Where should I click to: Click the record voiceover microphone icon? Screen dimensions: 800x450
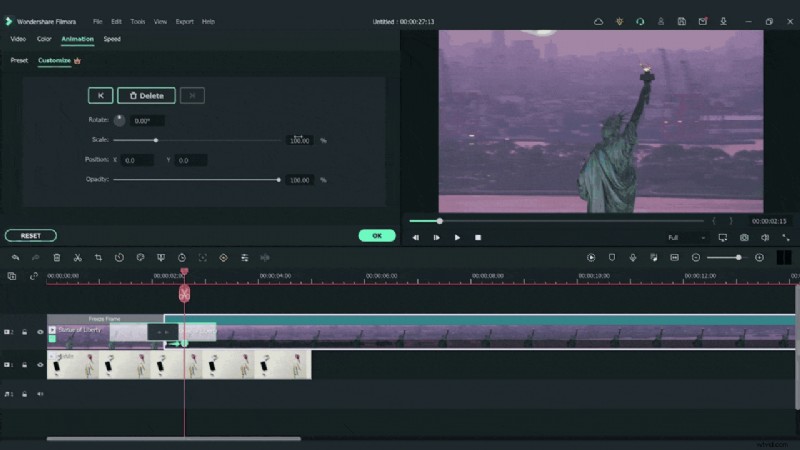point(633,257)
